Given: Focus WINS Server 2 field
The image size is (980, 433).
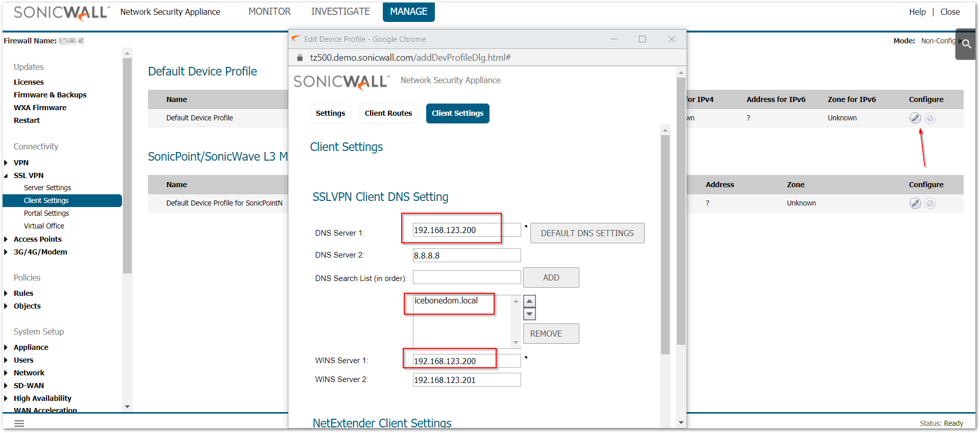Looking at the screenshot, I should [467, 379].
